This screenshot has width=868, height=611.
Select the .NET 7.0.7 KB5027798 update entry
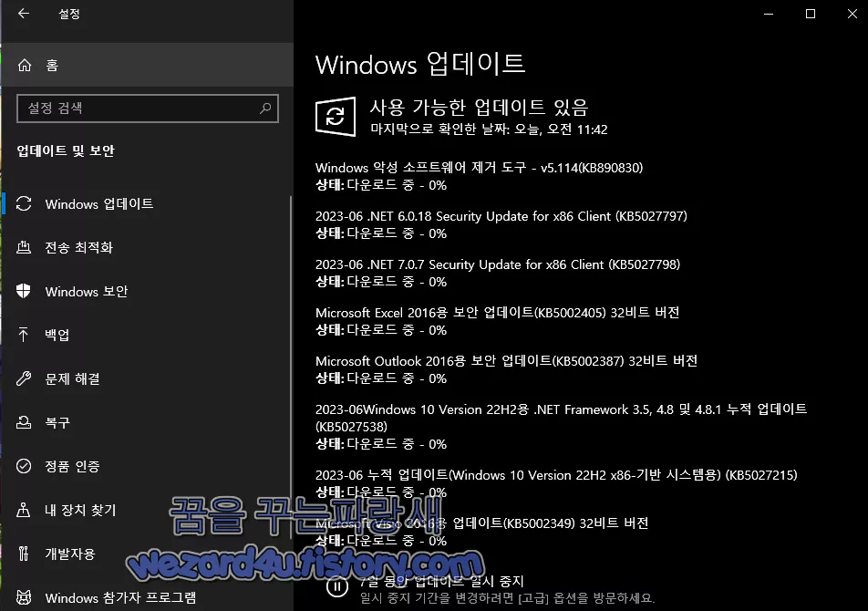[498, 273]
